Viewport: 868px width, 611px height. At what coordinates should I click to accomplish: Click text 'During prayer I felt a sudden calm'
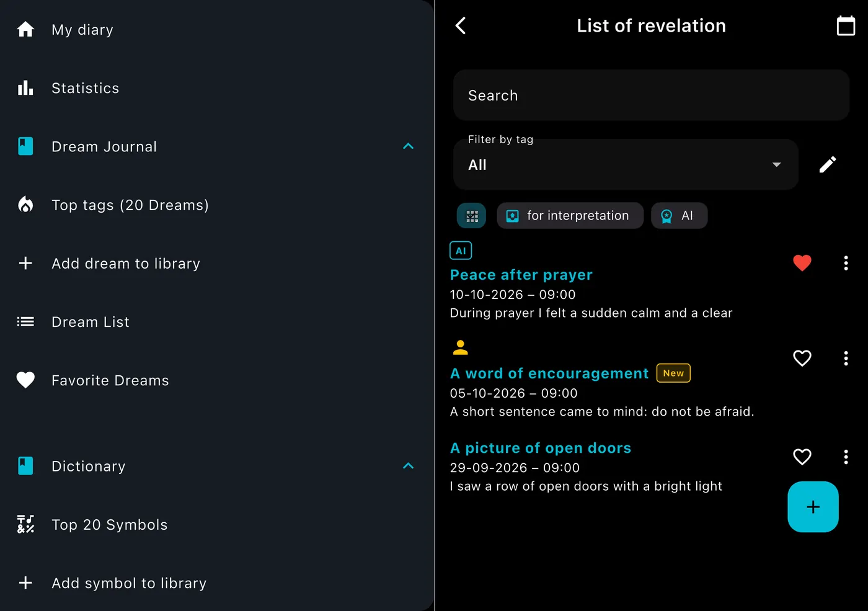click(556, 313)
